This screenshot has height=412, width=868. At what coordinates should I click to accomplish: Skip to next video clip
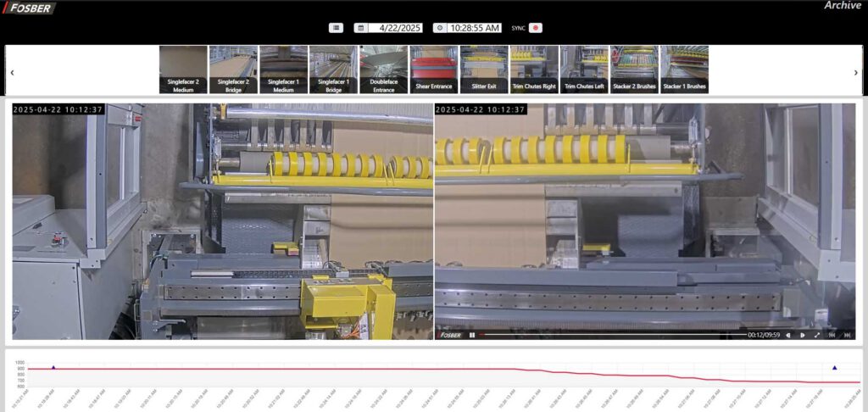pyautogui.click(x=847, y=335)
